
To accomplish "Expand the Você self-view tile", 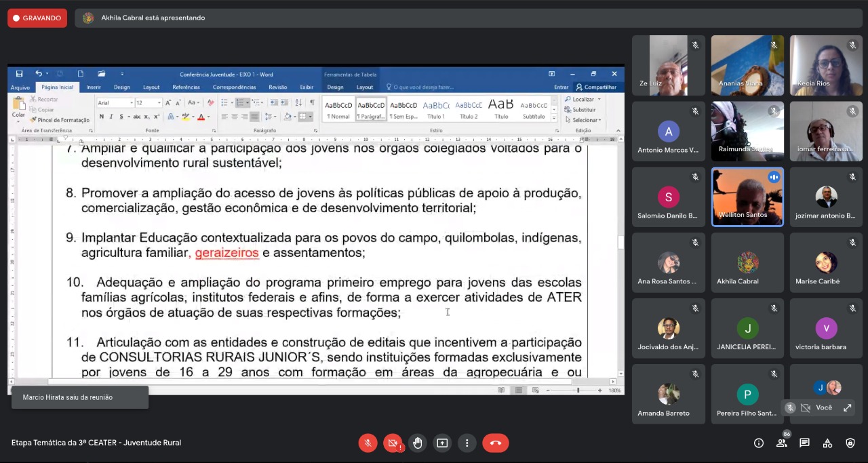I will pos(847,407).
